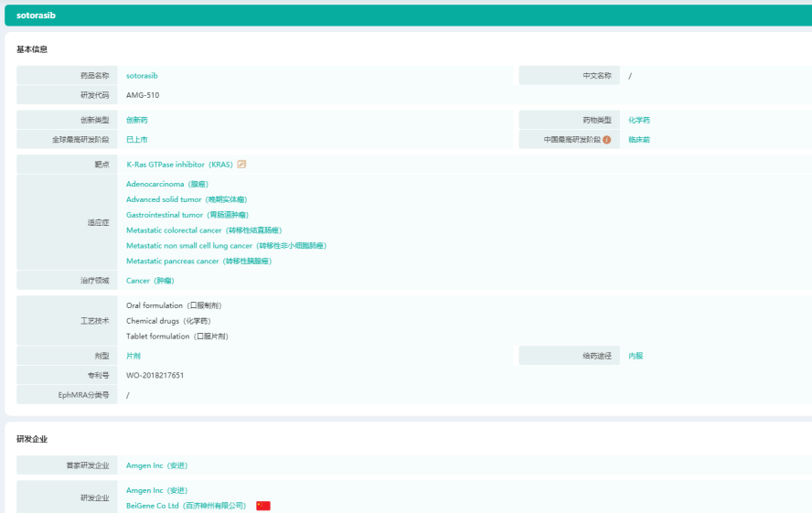Click the 适应症 field label
The image size is (812, 513).
(99, 222)
